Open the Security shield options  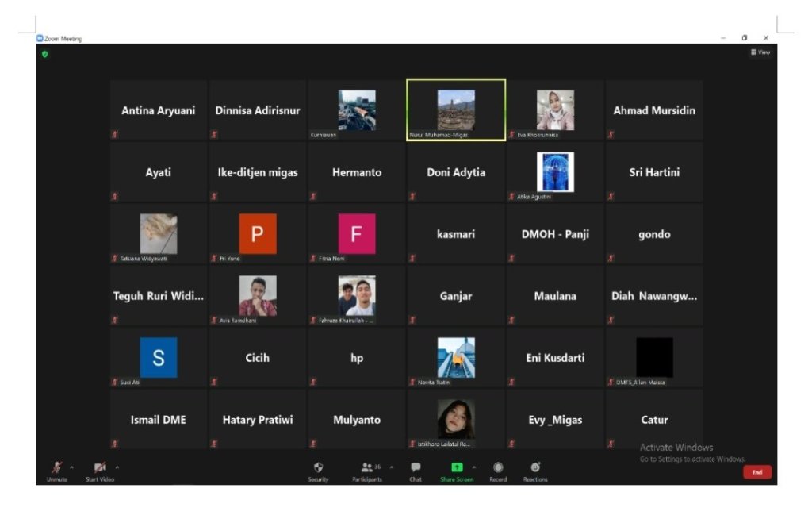pyautogui.click(x=318, y=468)
